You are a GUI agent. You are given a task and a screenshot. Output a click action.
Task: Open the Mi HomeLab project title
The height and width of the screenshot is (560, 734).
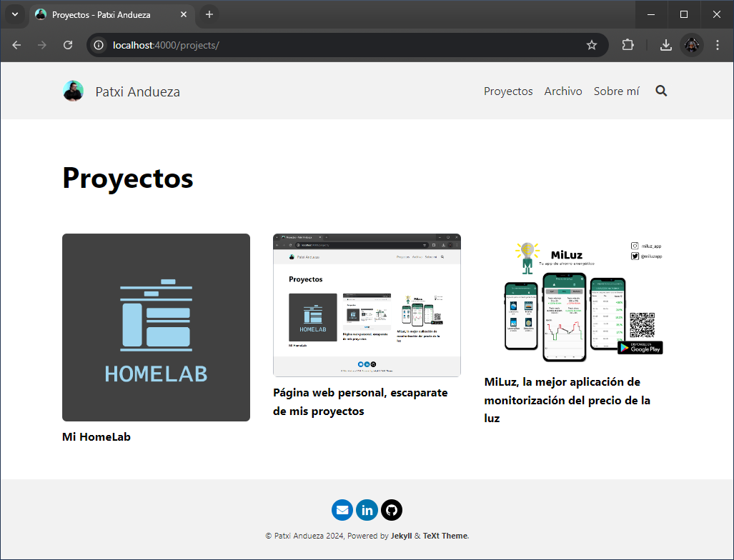[x=96, y=437]
